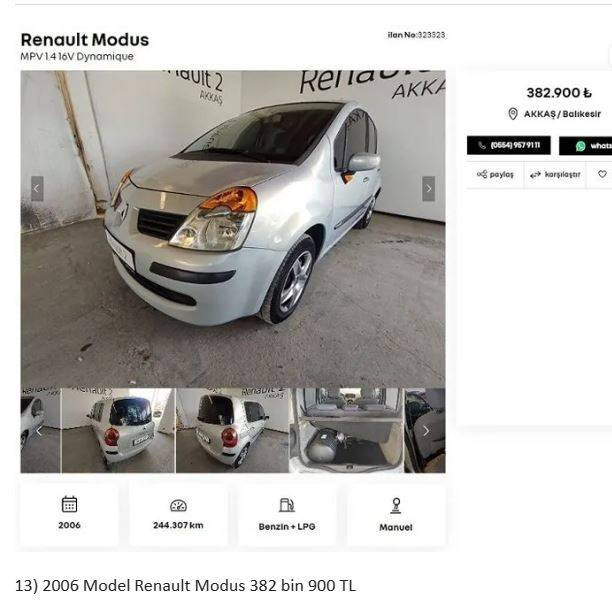Open the main Renault Modus photo
The height and width of the screenshot is (603, 612).
pyautogui.click(x=233, y=229)
